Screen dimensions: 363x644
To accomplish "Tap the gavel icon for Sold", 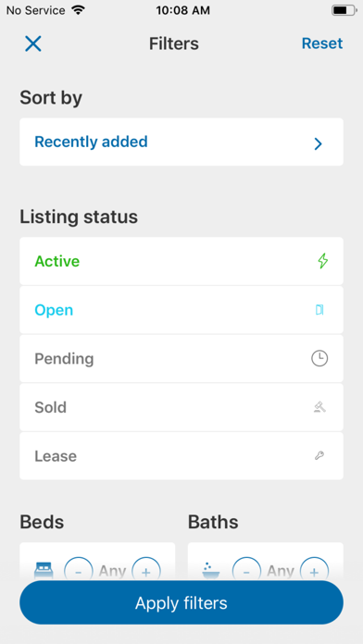I will pos(319,407).
